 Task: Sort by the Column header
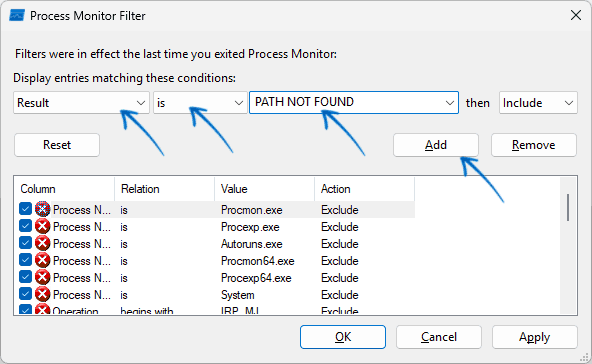(64, 189)
